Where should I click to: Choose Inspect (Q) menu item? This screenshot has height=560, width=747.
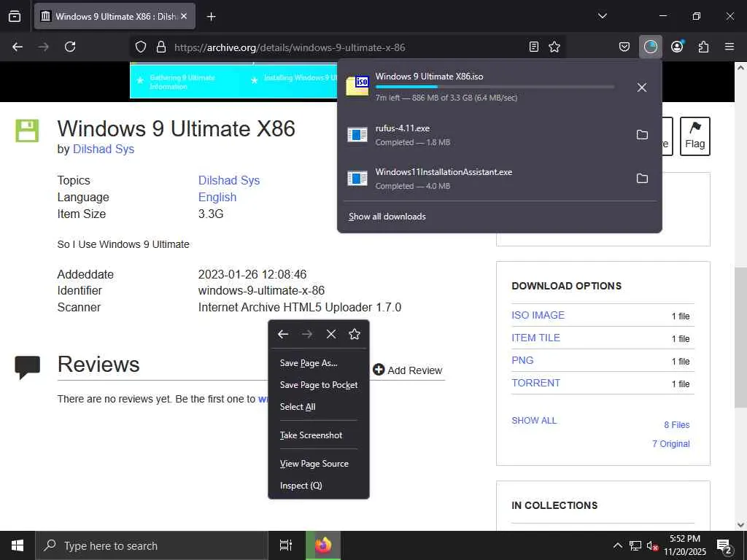point(319,486)
